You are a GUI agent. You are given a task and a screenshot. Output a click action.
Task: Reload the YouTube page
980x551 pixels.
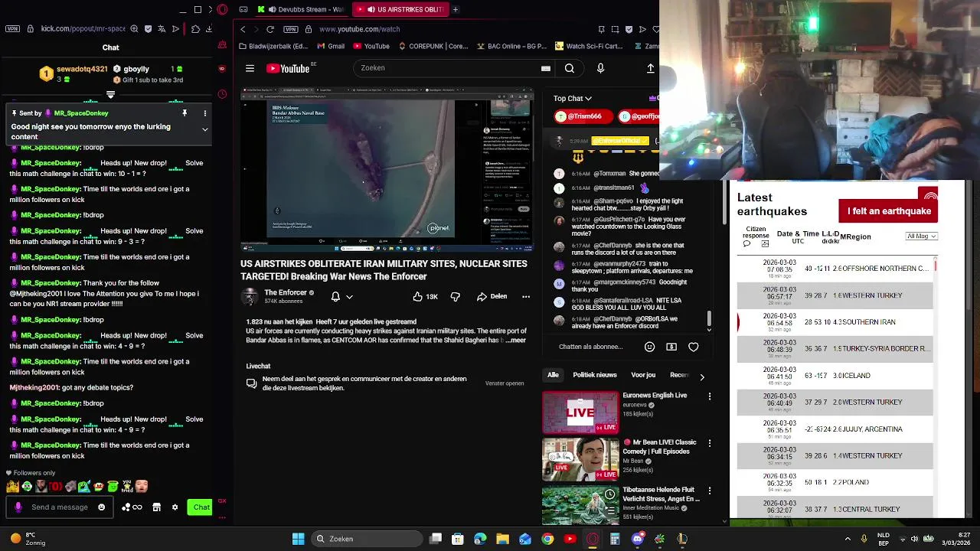tap(270, 29)
